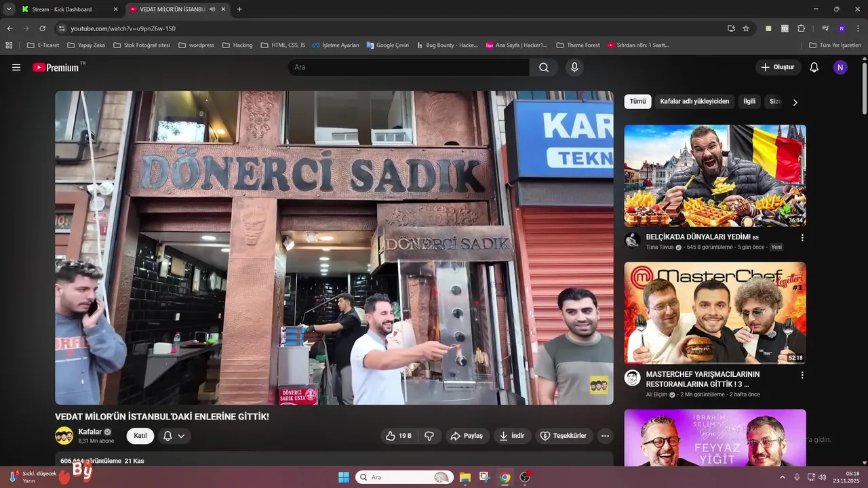Install app icon in address bar
This screenshot has height=488, width=868.
(731, 28)
